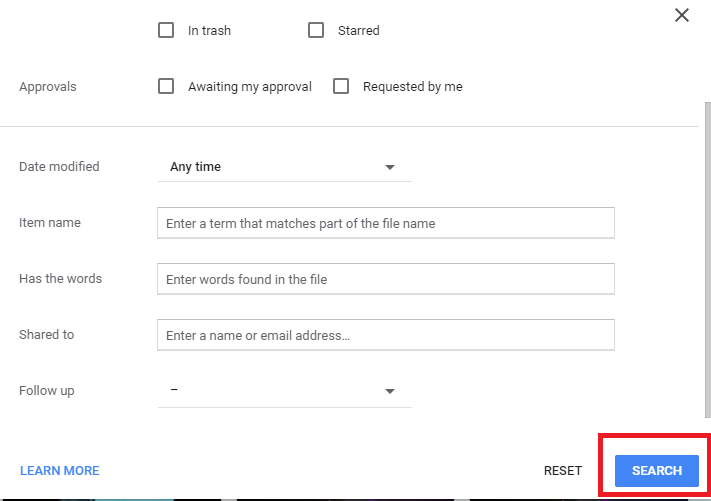Open the Follow up dropdown

pos(284,391)
